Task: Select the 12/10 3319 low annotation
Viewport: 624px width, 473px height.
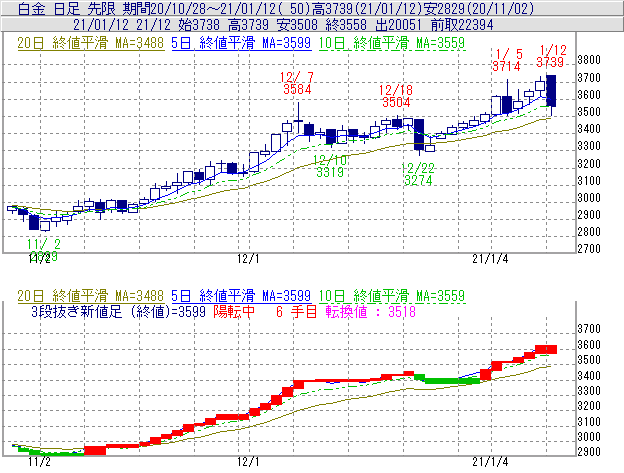Action: (x=330, y=166)
